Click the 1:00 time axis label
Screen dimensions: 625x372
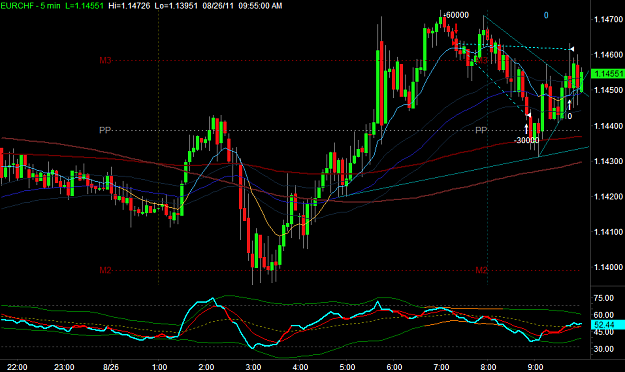(159, 367)
